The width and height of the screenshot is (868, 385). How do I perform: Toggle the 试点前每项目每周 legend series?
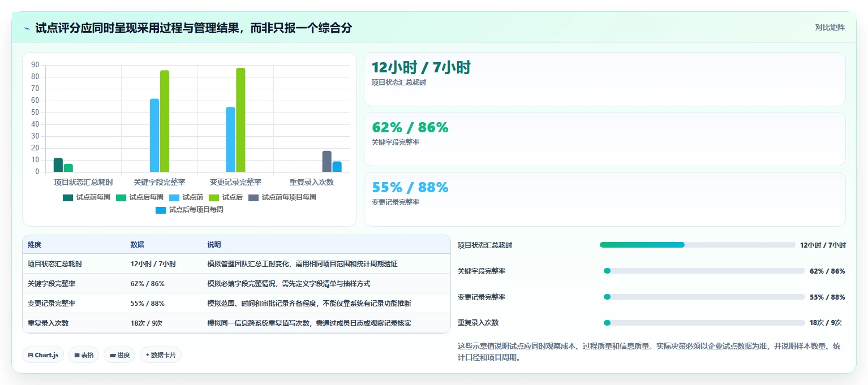[282, 197]
